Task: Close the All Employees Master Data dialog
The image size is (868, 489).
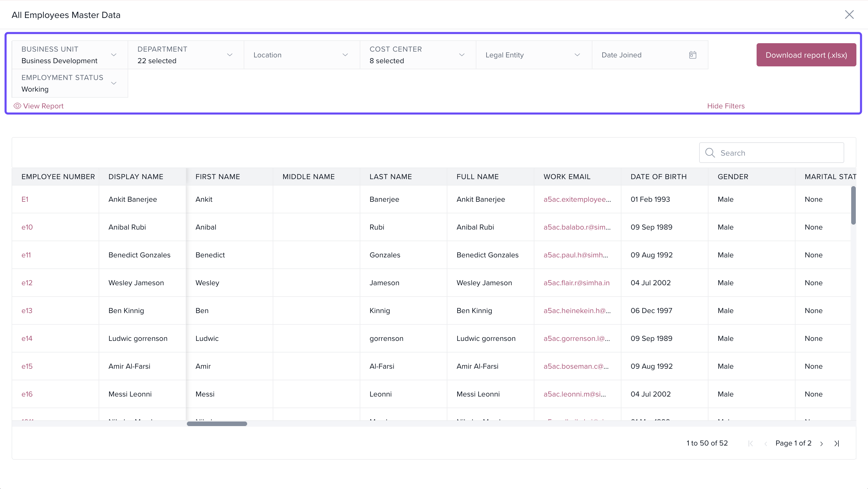Action: click(x=849, y=14)
